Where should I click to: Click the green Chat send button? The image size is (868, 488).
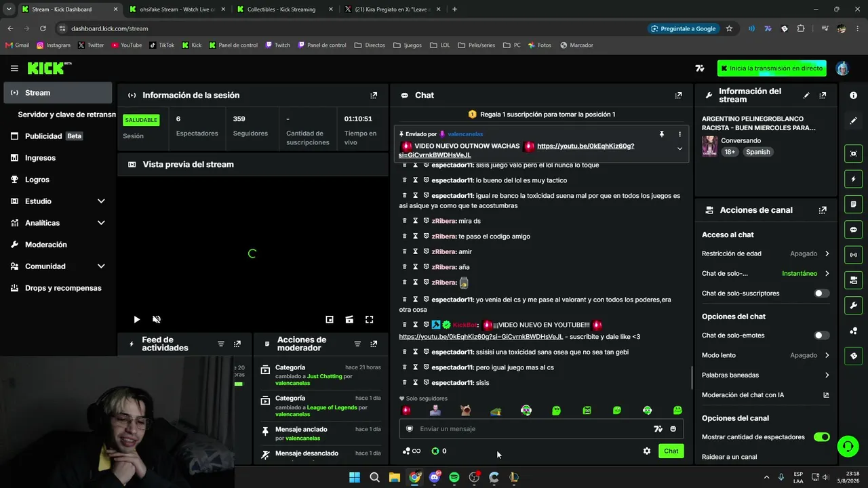pos(671,451)
